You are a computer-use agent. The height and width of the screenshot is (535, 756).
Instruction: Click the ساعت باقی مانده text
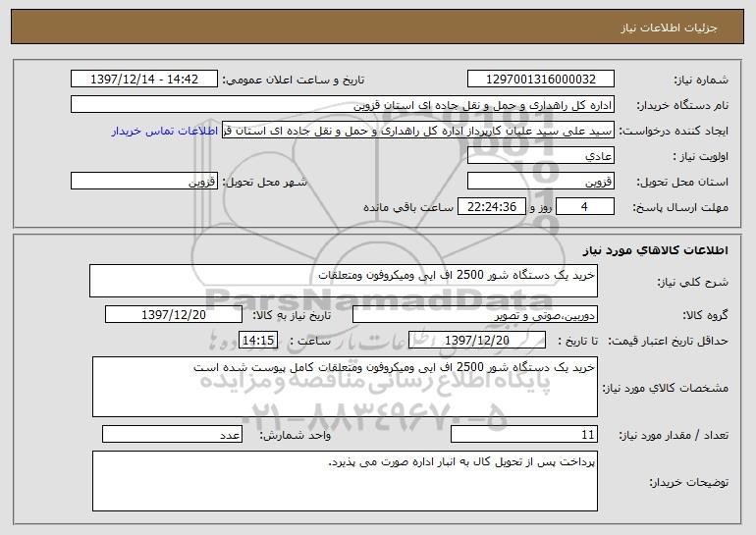[408, 207]
